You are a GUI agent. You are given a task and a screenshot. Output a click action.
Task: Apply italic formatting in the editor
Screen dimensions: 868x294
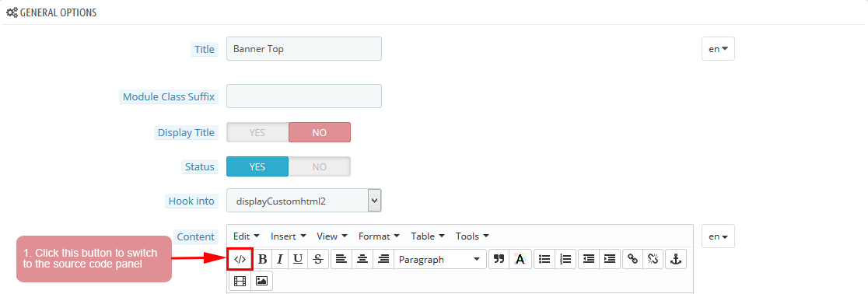click(280, 259)
